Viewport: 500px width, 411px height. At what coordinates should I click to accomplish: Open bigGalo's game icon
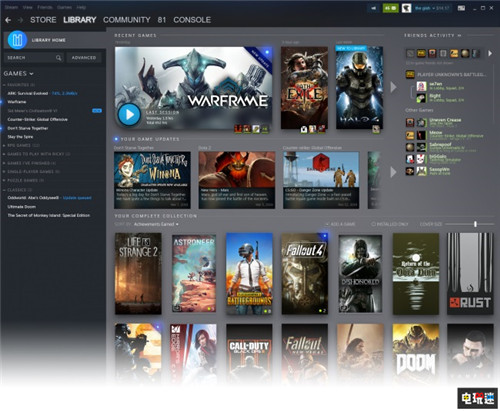(x=410, y=159)
